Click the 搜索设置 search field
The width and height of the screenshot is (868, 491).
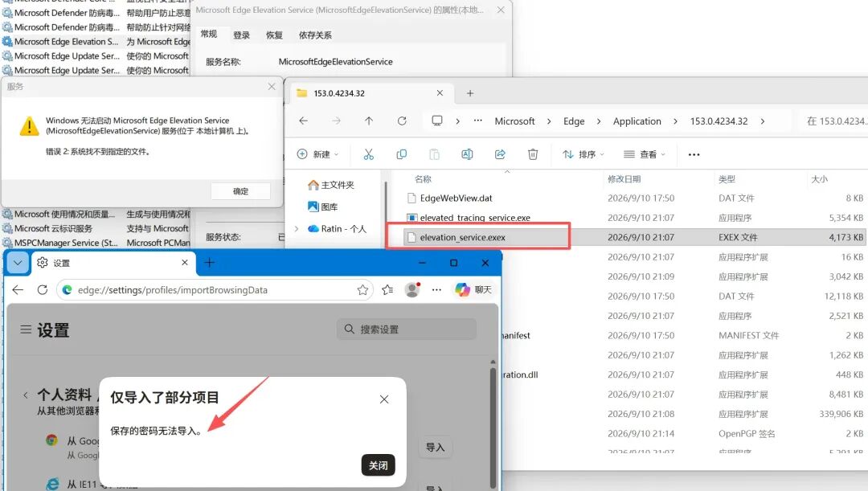[x=407, y=329]
